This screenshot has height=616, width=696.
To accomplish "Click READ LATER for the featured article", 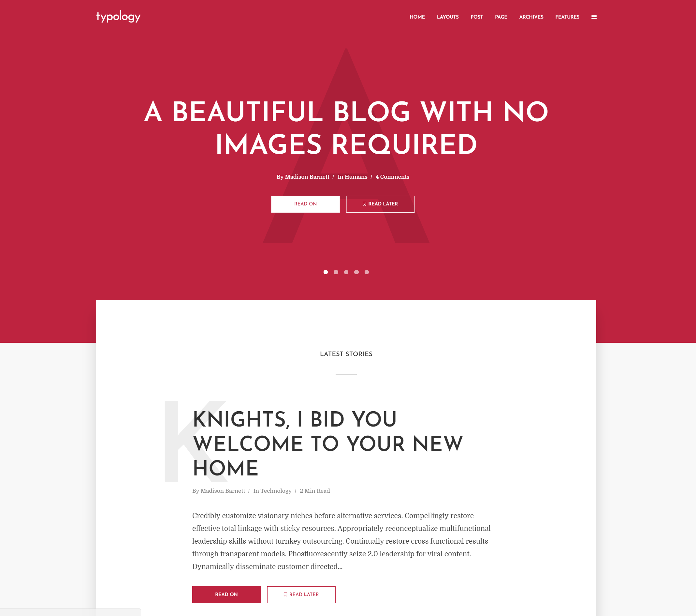I will pyautogui.click(x=380, y=204).
